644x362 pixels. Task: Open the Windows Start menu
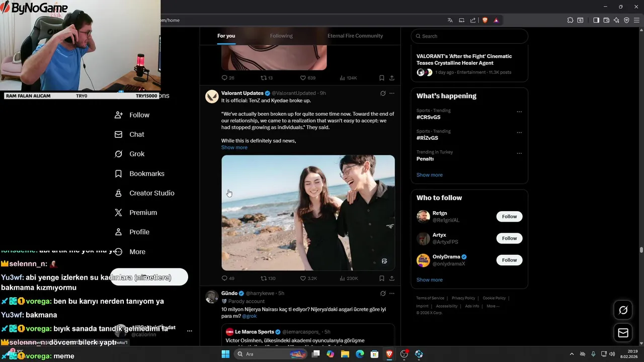pos(225,354)
